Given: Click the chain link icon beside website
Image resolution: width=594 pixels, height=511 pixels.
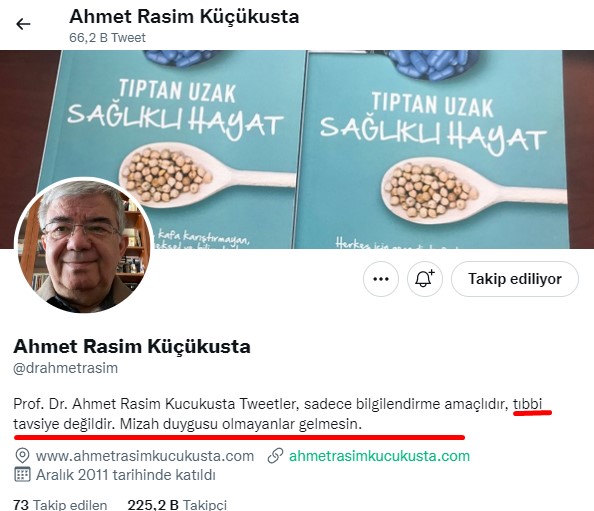Looking at the screenshot, I should pos(275,456).
